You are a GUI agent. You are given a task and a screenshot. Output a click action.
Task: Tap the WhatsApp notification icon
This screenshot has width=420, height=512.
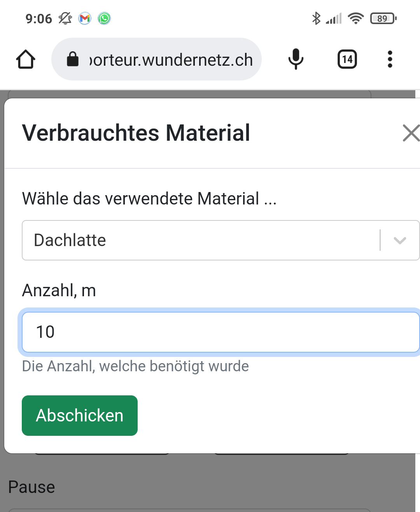104,18
